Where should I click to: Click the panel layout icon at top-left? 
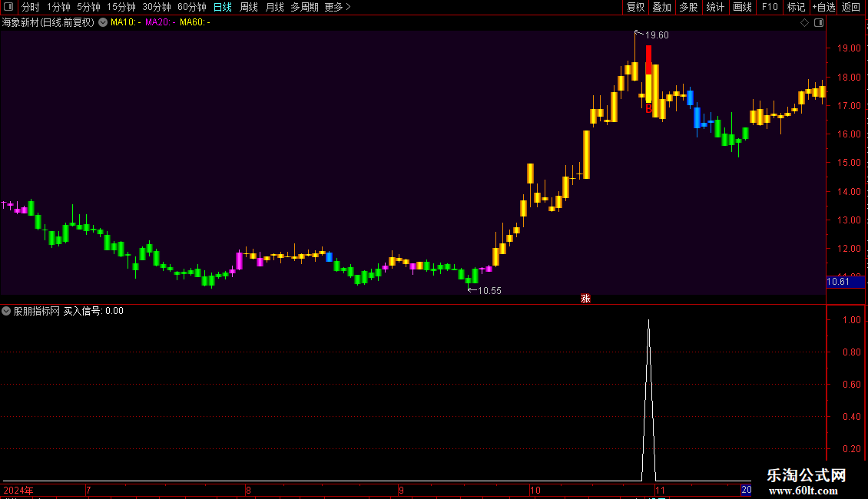8,7
